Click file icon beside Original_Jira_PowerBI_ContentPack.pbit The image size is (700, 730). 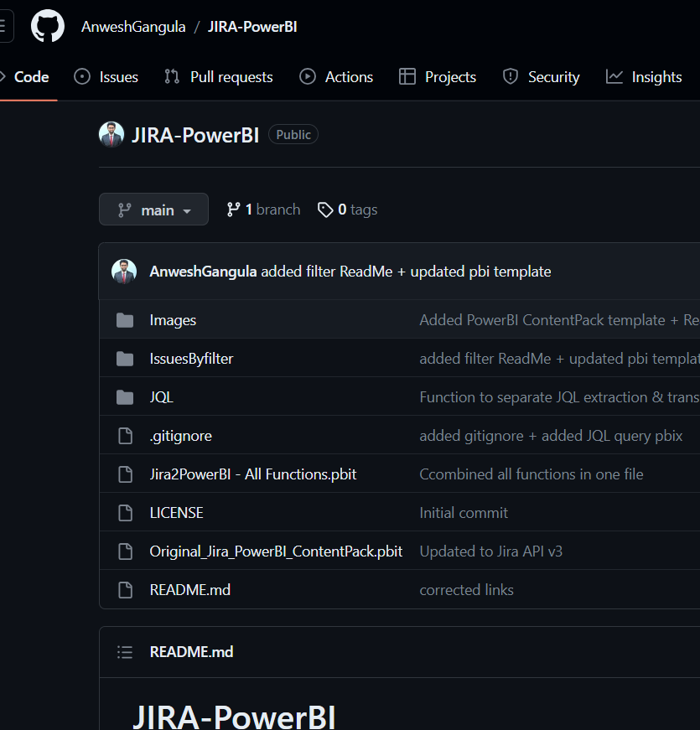125,551
